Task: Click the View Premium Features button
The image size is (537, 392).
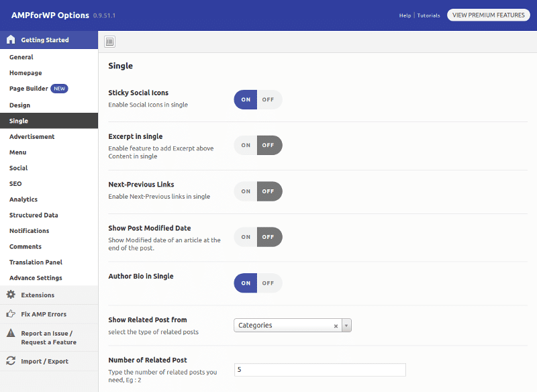Action: tap(489, 15)
